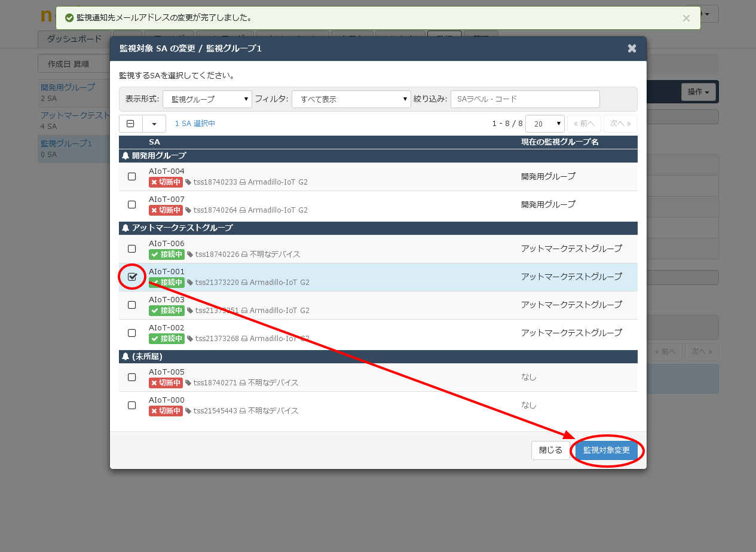Click the tag icon before tss18740264
The width and height of the screenshot is (756, 552).
click(188, 210)
